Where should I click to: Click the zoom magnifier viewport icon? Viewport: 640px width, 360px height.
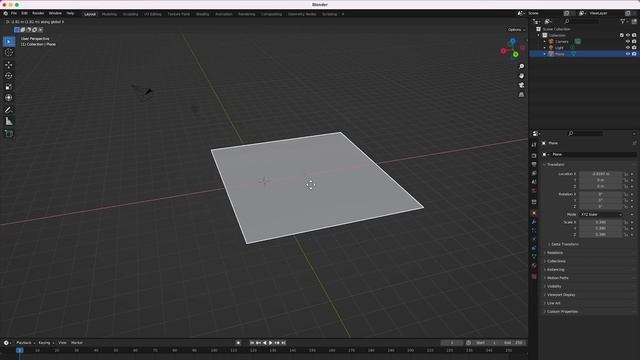point(521,66)
